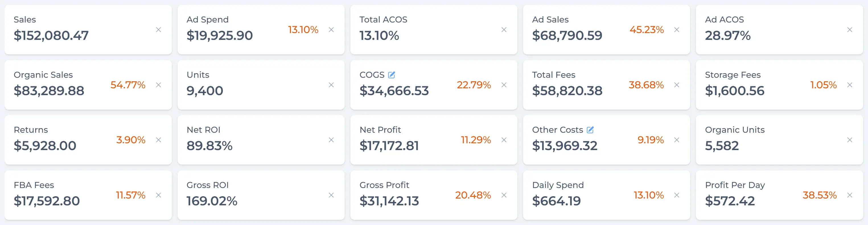868x225 pixels.
Task: Dismiss the Total Fees tile
Action: (676, 85)
